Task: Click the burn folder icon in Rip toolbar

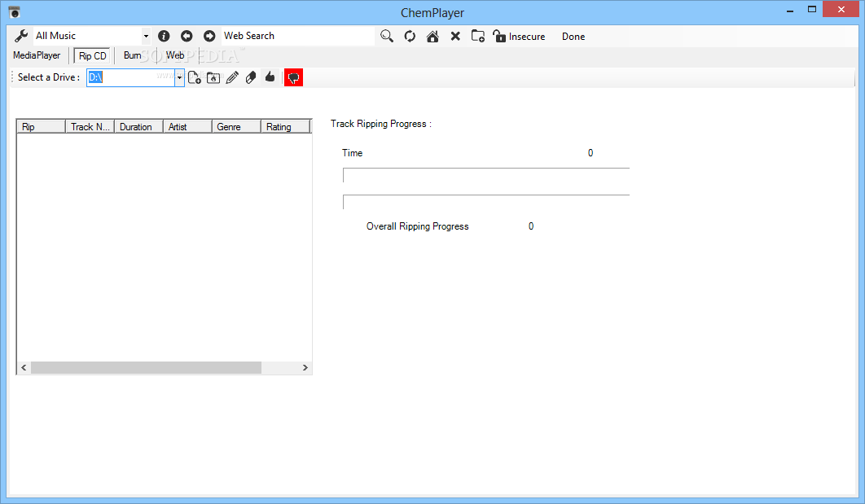Action: tap(213, 77)
